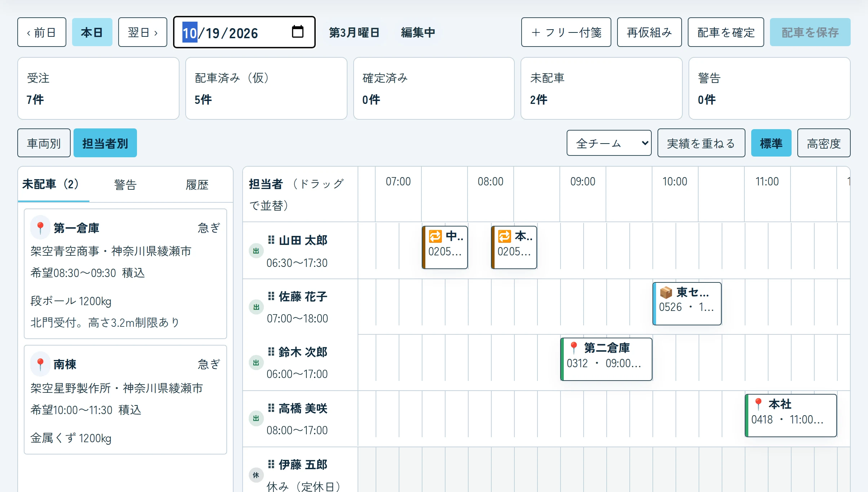This screenshot has width=868, height=492.
Task: Click drag handle beside 伊藤 五郎
Action: click(271, 464)
